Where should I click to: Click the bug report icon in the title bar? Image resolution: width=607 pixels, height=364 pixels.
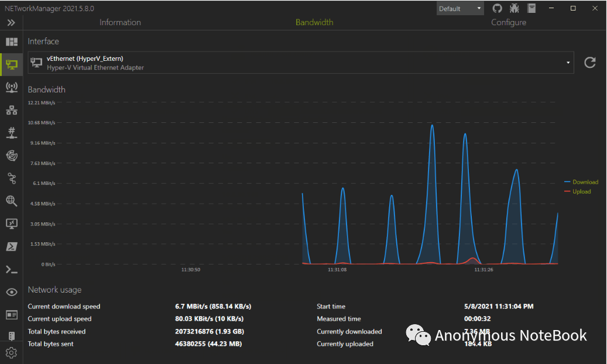point(515,9)
